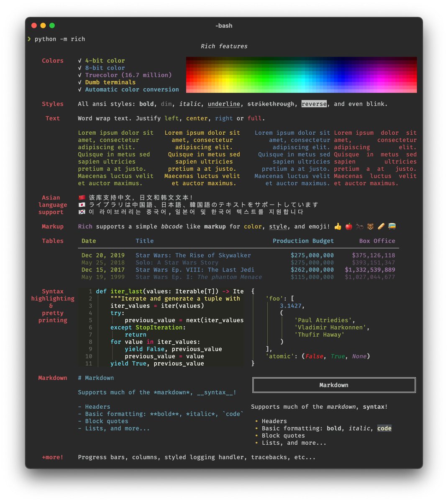This screenshot has height=502, width=448.
Task: Toggle the Automatic color conversion checkmark
Action: (x=80, y=89)
